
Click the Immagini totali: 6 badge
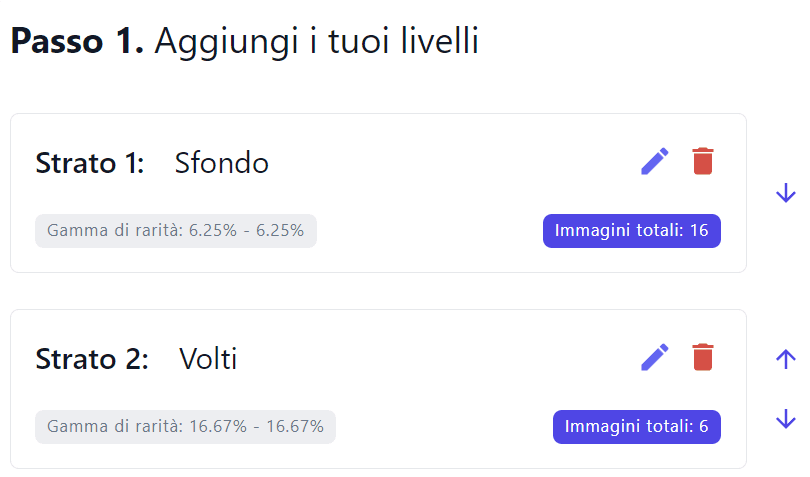[636, 427]
